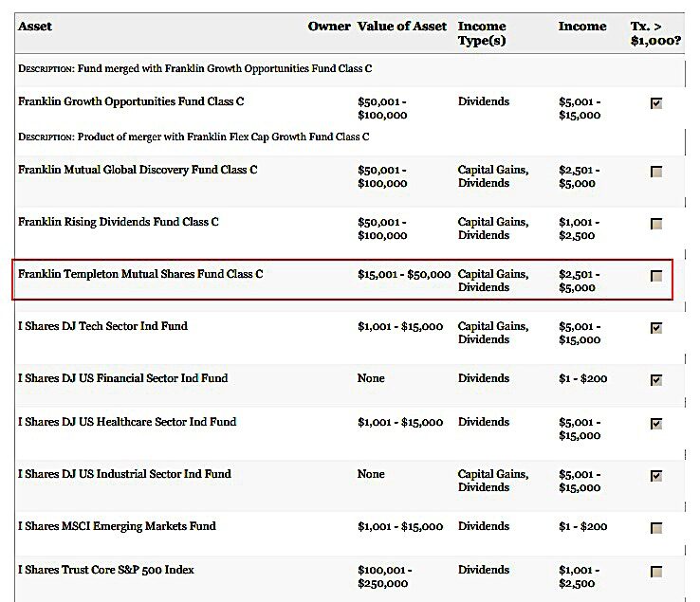Click description about merger with Franklin Flex Cap Growth
Screen dimensions: 700x602
[x=193, y=137]
